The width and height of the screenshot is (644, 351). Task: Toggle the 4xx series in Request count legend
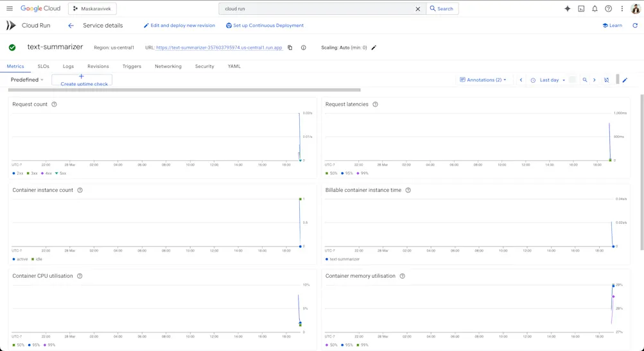coord(46,173)
